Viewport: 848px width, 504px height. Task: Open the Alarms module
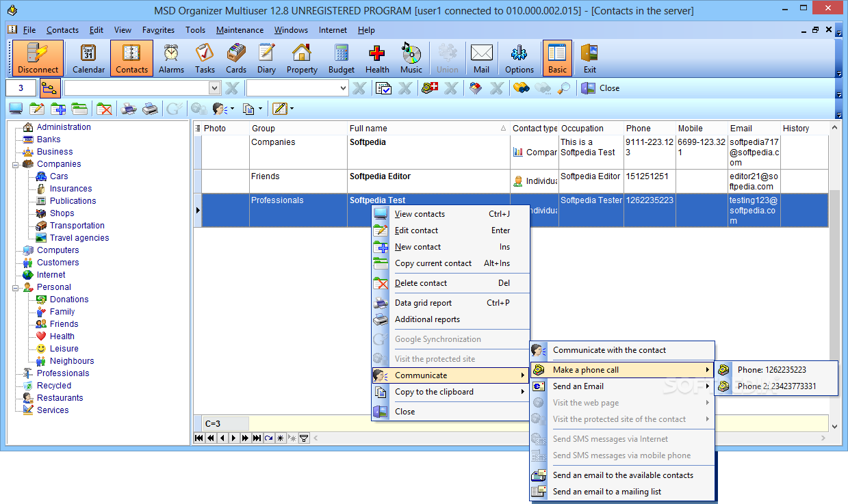pos(171,58)
